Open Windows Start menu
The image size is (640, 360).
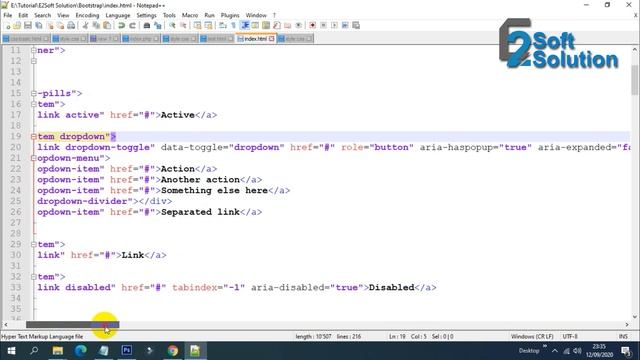(x=11, y=351)
